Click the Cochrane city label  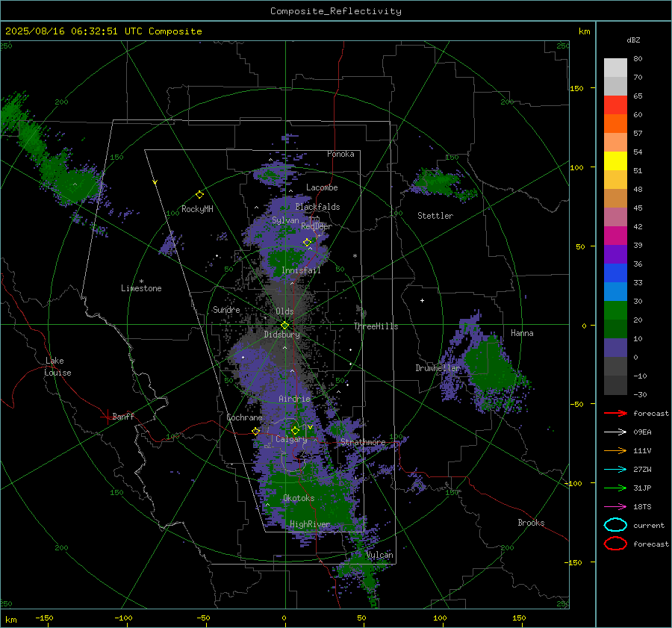[x=244, y=417]
